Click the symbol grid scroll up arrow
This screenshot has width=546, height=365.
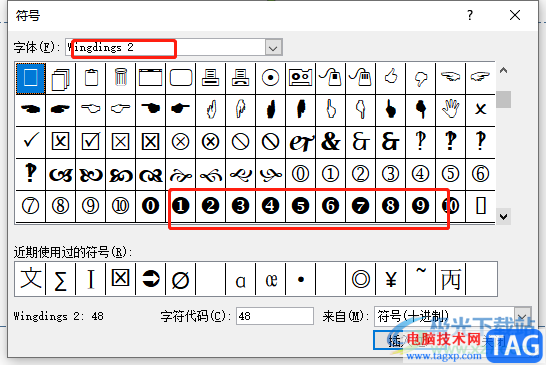point(503,71)
